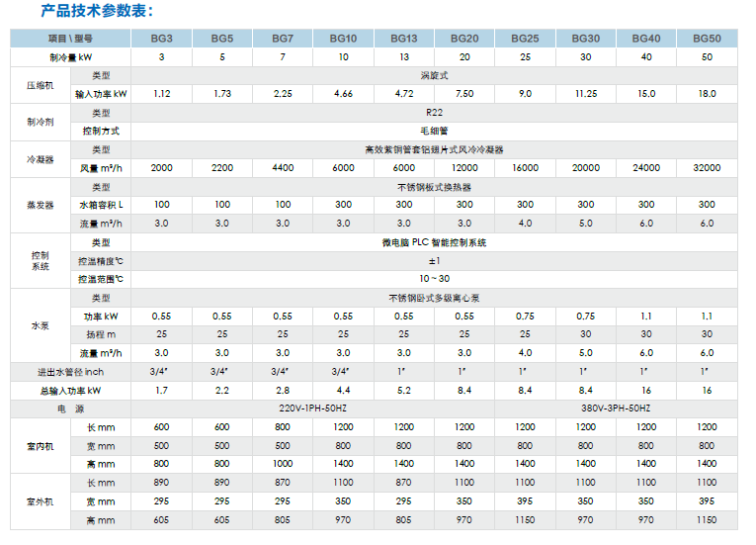Click the 32000 air volume value
Viewport: 756px width, 545px height.
click(x=707, y=168)
